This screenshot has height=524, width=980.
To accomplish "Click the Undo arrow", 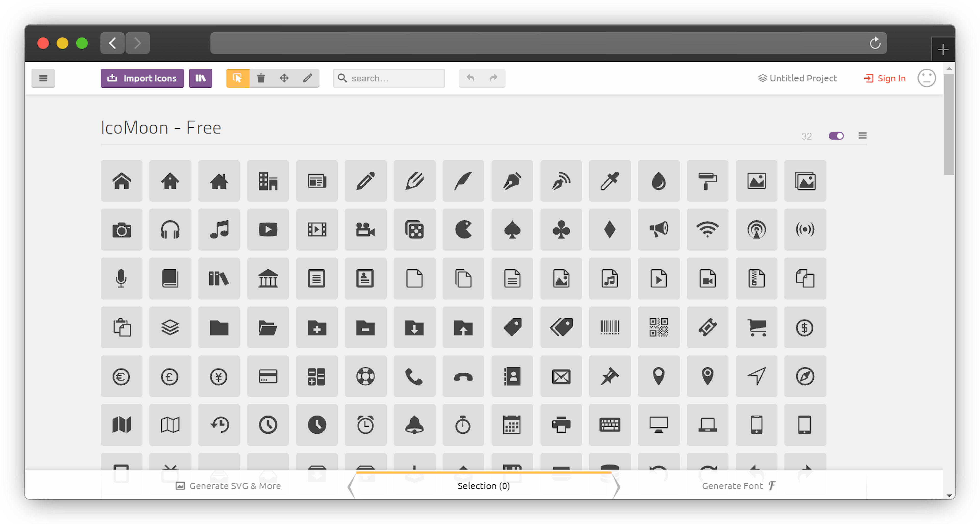I will coord(470,78).
